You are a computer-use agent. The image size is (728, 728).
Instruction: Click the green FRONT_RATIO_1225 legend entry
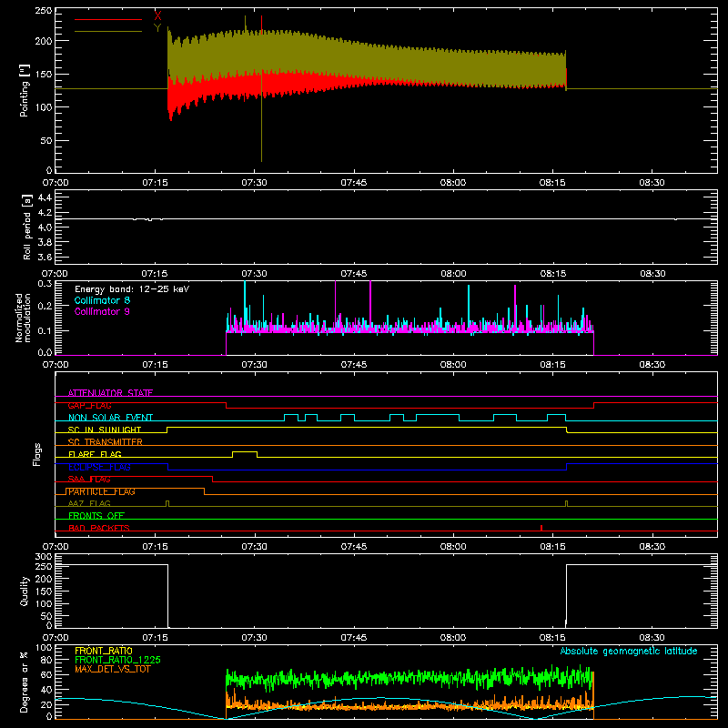[x=118, y=660]
